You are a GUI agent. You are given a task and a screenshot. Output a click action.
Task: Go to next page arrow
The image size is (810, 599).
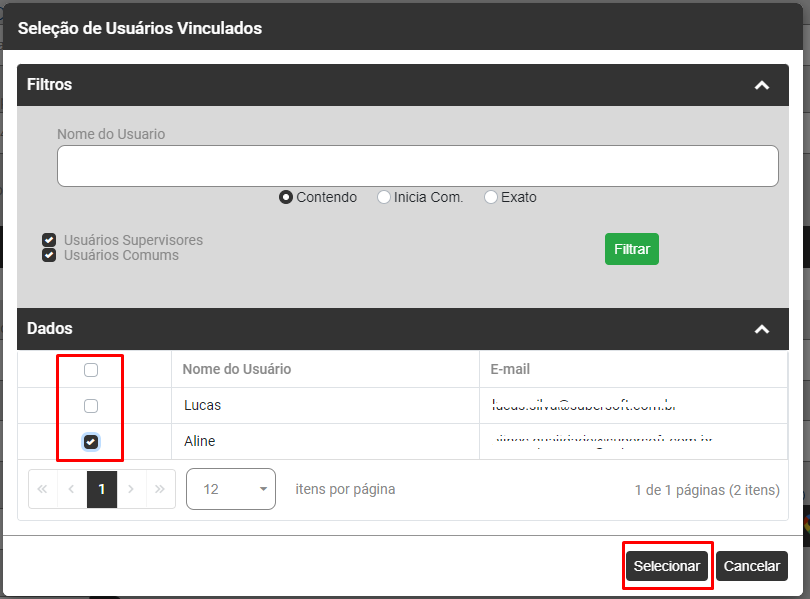131,489
